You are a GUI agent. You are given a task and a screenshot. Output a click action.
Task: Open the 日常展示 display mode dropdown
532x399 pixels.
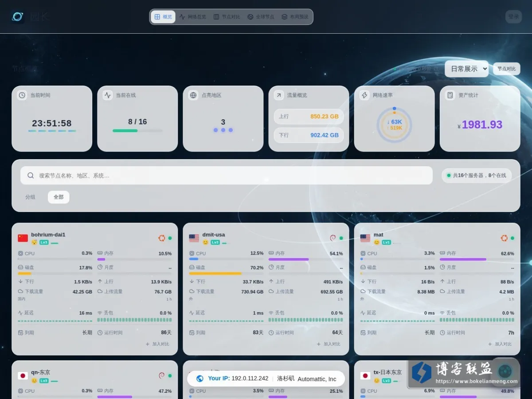[467, 69]
